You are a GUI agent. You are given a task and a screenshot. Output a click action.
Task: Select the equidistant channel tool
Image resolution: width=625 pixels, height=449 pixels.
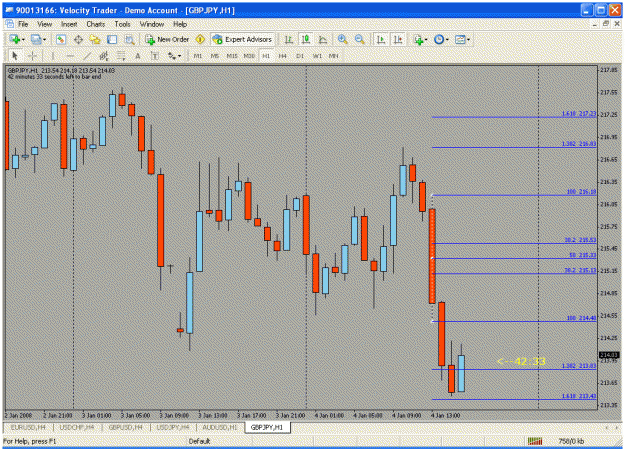pyautogui.click(x=104, y=56)
